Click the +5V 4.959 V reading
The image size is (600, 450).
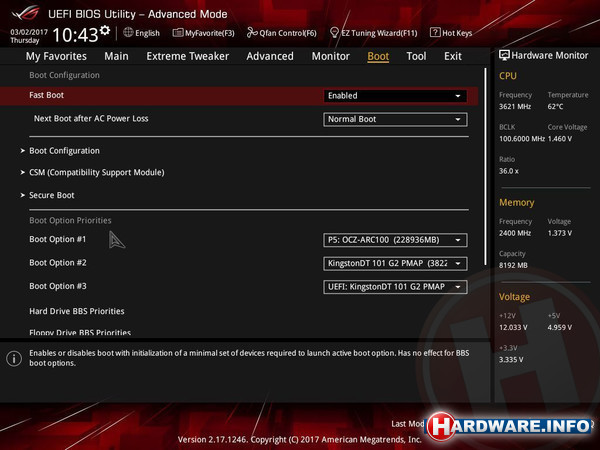pyautogui.click(x=559, y=328)
